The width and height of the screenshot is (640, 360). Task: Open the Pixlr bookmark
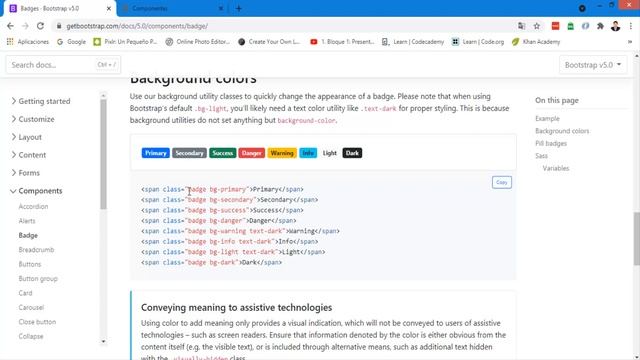[x=125, y=42]
